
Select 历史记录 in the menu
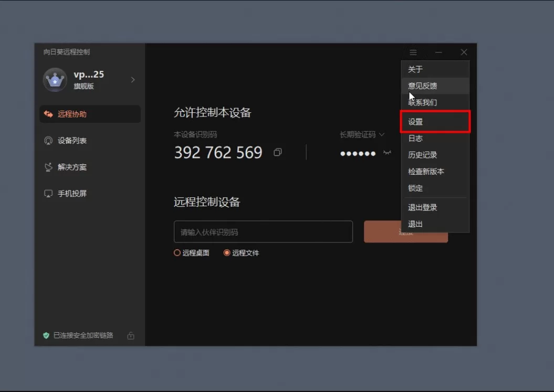tap(422, 155)
